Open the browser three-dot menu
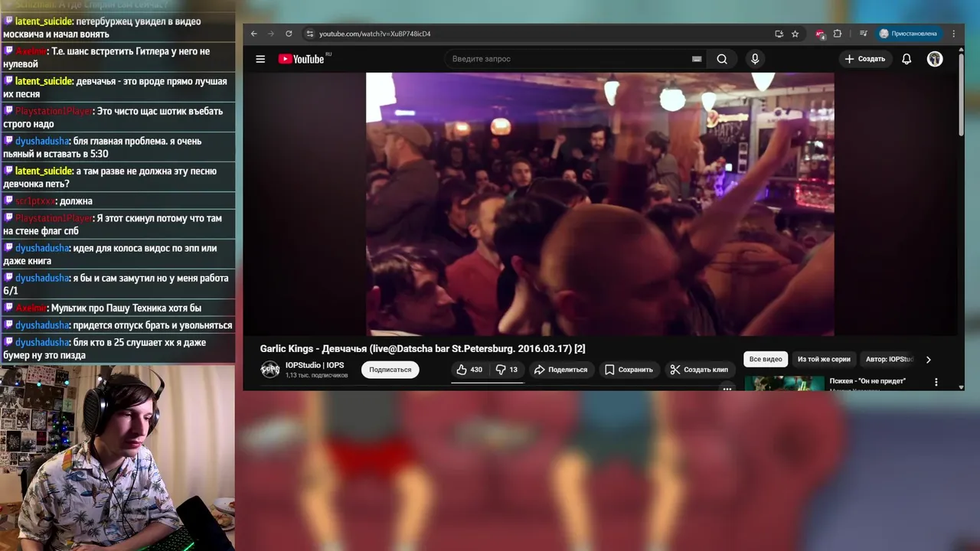The width and height of the screenshot is (980, 551). [x=953, y=34]
